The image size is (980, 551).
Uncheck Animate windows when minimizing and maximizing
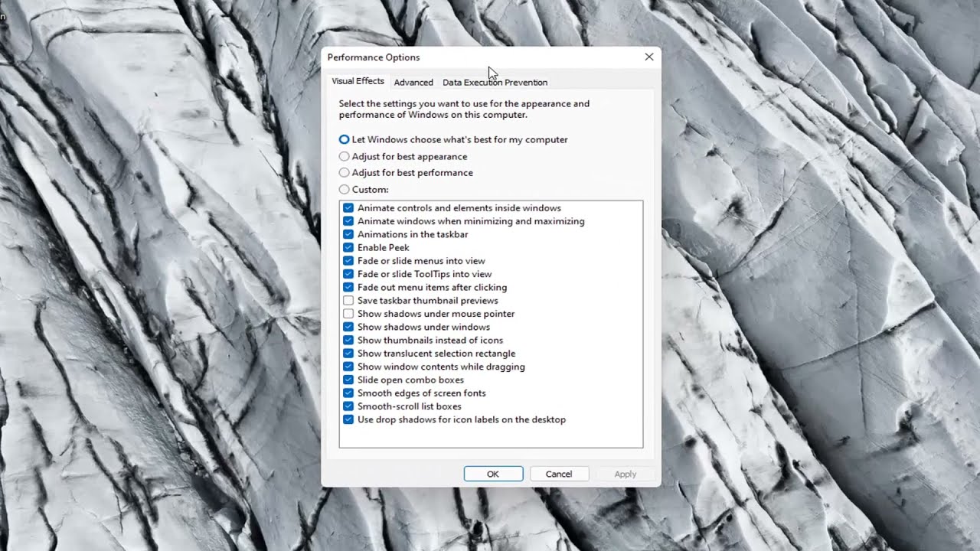(348, 221)
